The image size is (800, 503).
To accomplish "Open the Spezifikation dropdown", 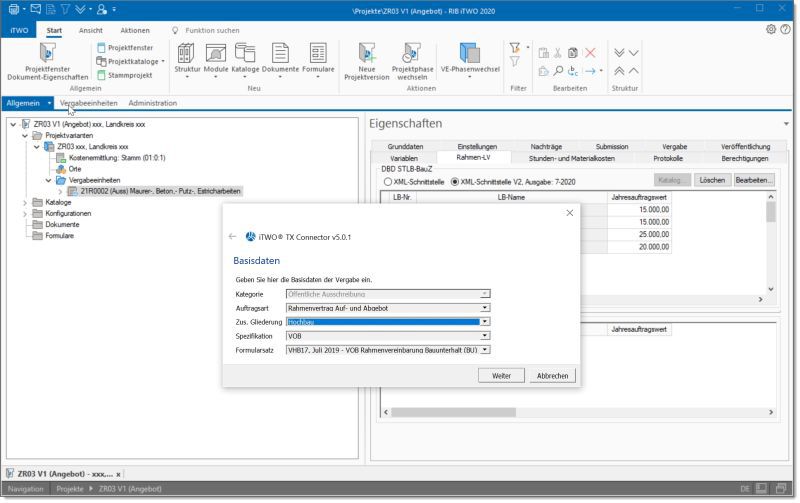I will click(x=485, y=336).
